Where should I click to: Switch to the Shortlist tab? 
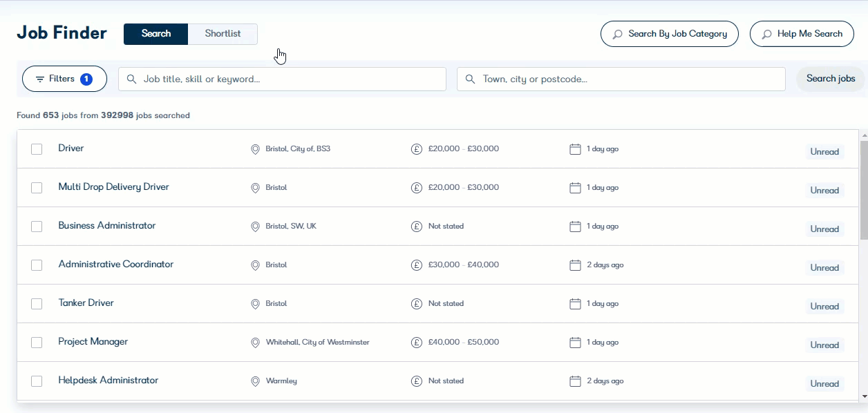(x=223, y=34)
